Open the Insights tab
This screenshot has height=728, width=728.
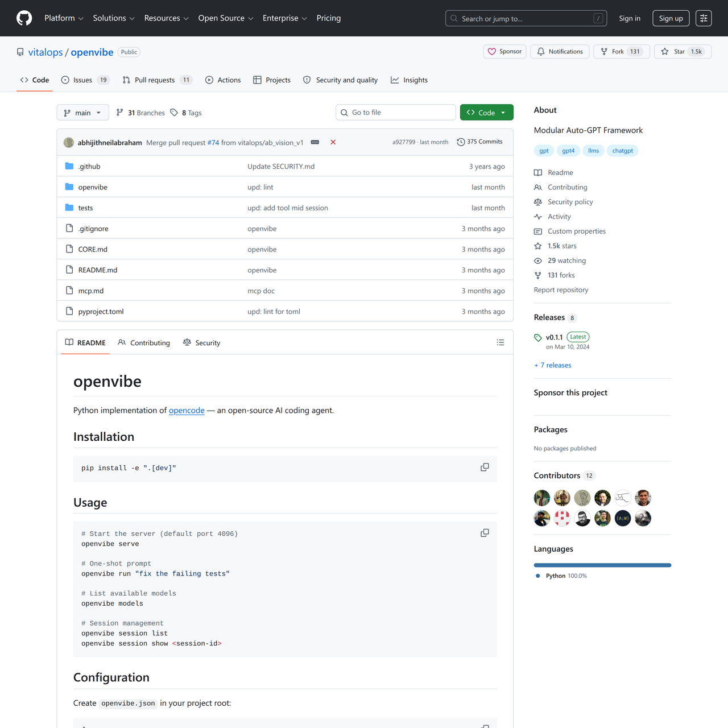[409, 80]
